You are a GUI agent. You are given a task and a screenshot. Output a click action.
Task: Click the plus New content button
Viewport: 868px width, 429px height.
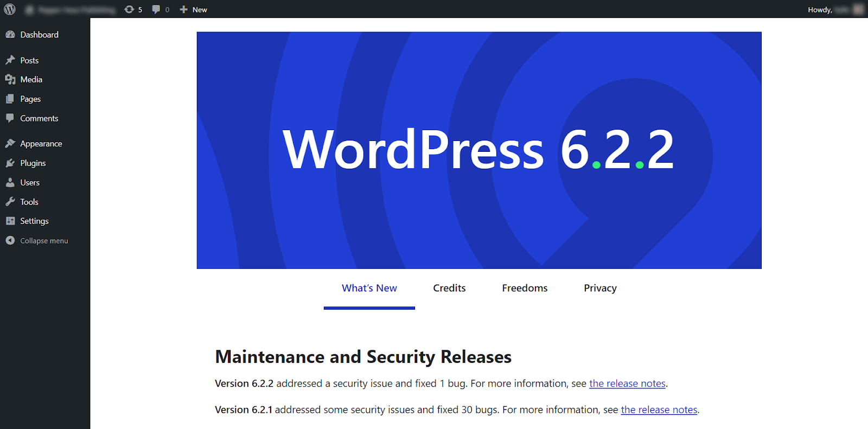(194, 9)
